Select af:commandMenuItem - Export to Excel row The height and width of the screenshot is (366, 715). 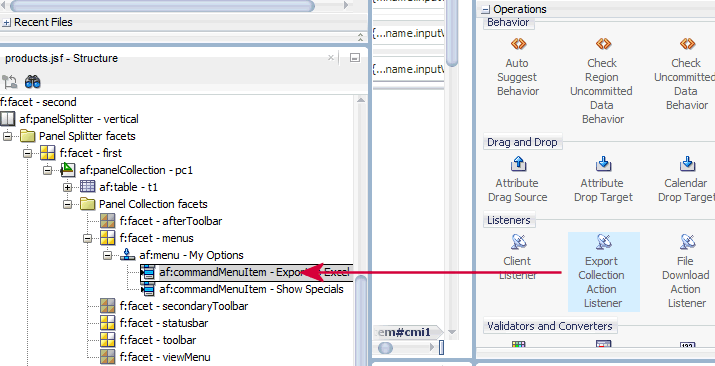pos(246,273)
